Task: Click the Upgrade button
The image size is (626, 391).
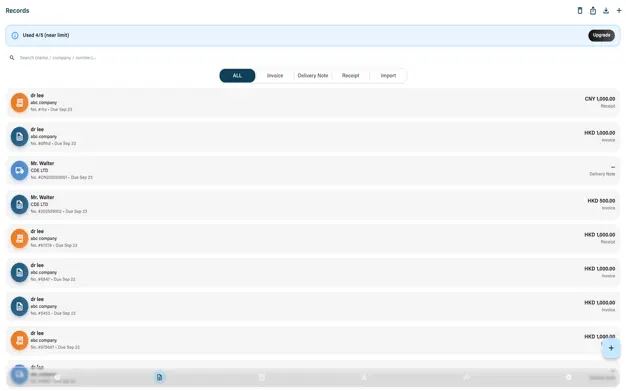Action: coord(601,35)
